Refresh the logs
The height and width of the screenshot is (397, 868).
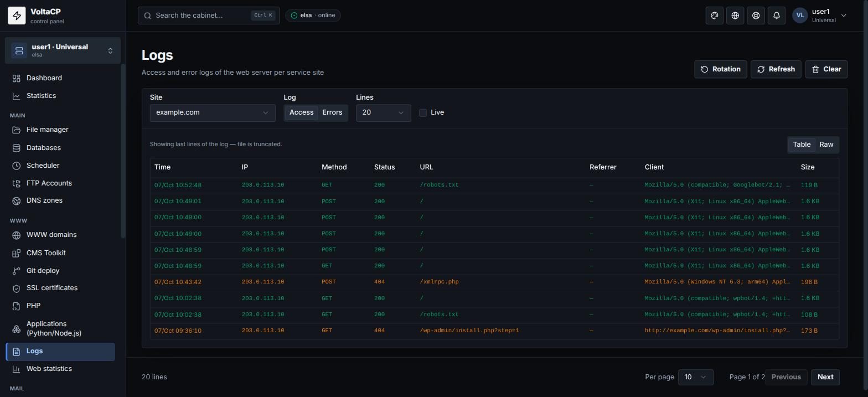pyautogui.click(x=776, y=69)
